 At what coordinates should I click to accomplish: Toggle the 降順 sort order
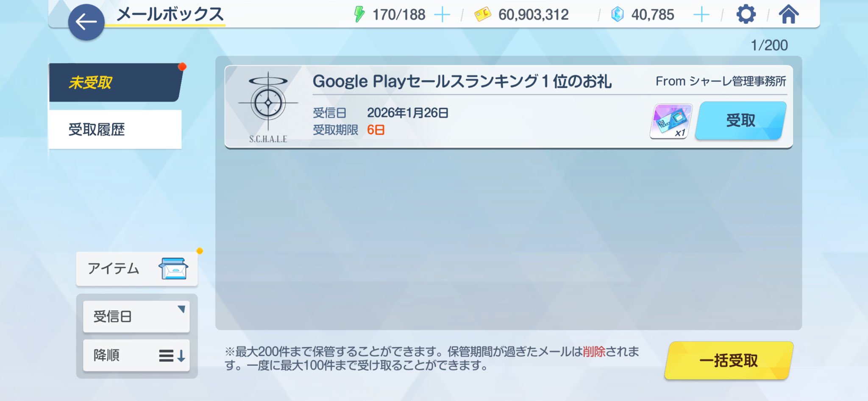[136, 355]
